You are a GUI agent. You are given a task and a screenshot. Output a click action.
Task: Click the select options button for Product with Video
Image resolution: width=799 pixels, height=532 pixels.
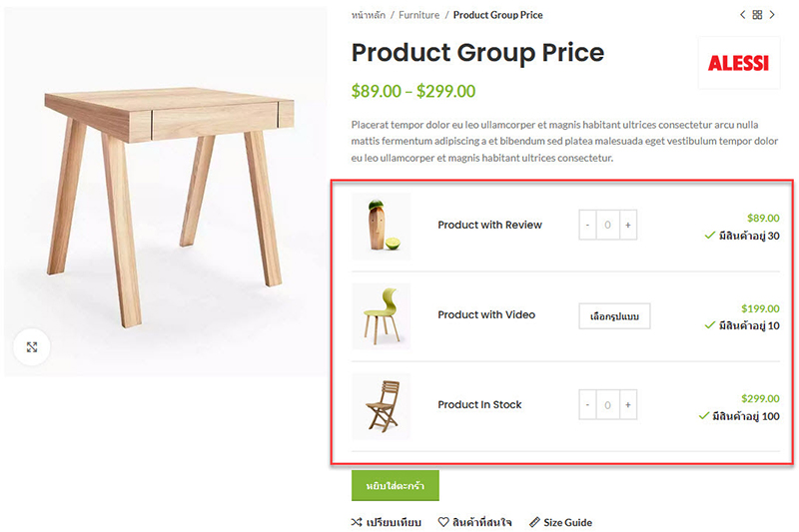click(x=614, y=316)
